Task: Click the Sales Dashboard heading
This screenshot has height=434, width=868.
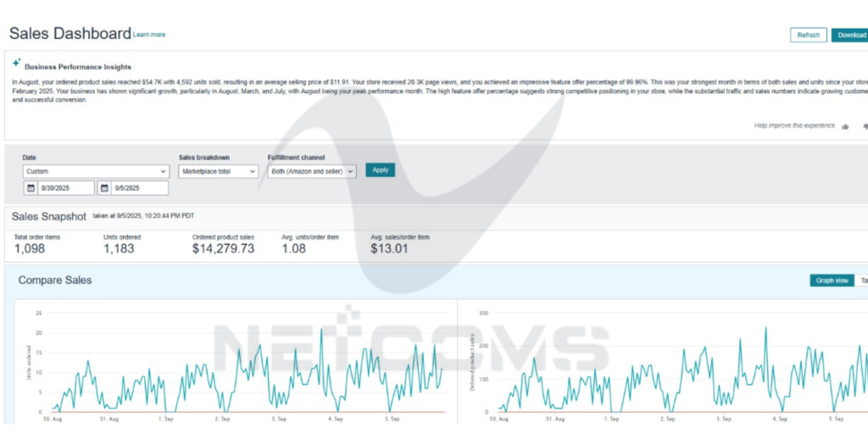Action: (x=70, y=34)
